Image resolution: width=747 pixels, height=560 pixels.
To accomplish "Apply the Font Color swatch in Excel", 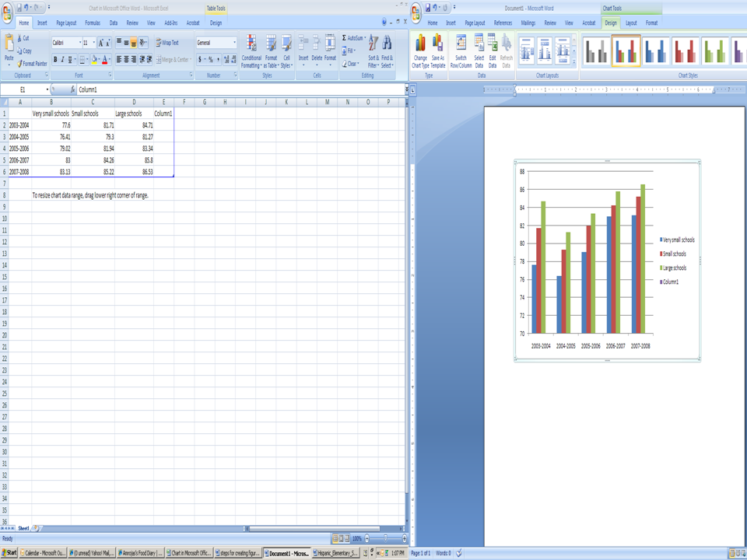I will point(105,60).
